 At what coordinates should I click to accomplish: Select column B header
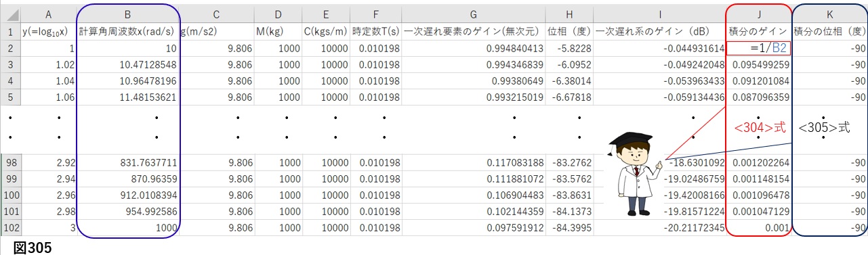click(128, 14)
